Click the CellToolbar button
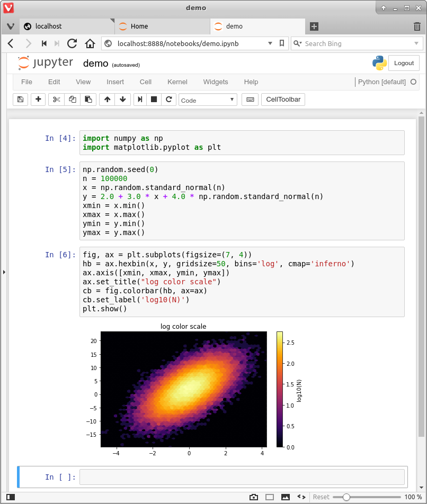Image resolution: width=427 pixels, height=504 pixels. click(x=283, y=100)
